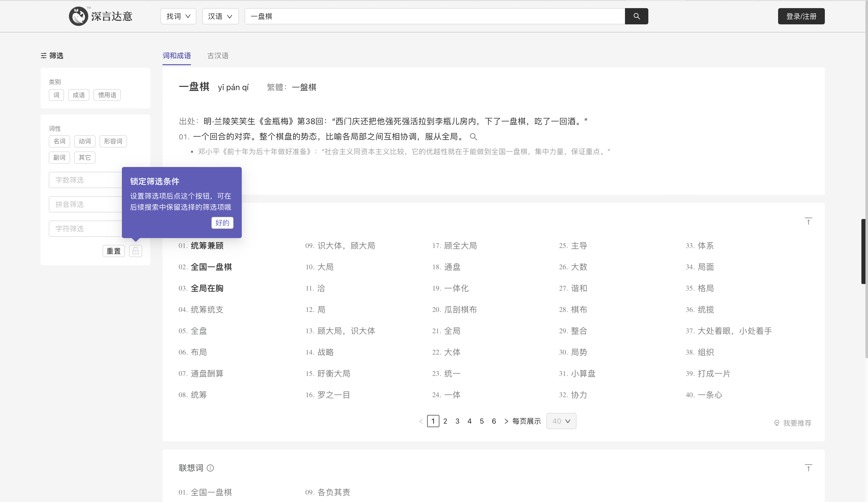Click magnifier icon after definition 01
The width and height of the screenshot is (868, 502).
pyautogui.click(x=473, y=137)
